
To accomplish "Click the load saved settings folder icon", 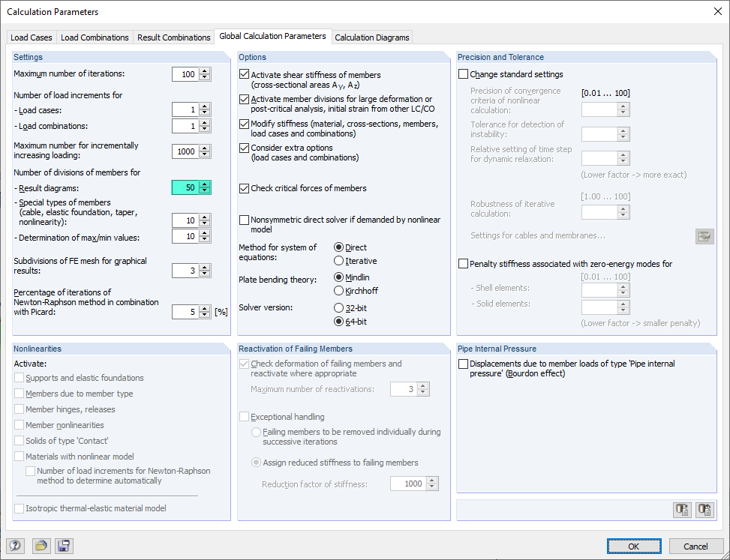I will pos(41,546).
